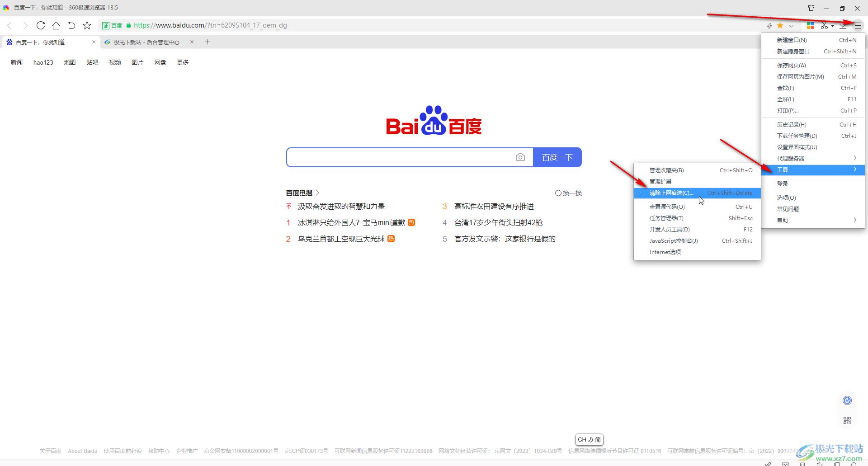The height and width of the screenshot is (466, 868).
Task: Expand 代理服务器 submenu arrow
Action: click(855, 158)
